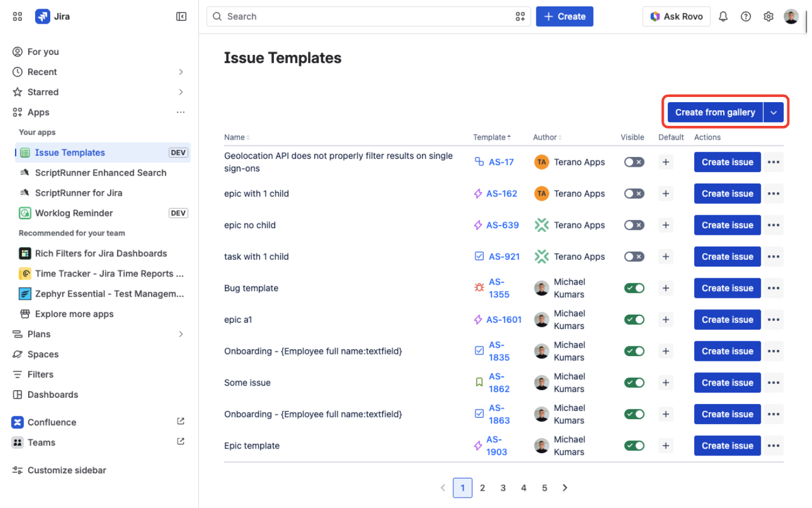Open Worklog Reminder app
This screenshot has width=812, height=508.
coord(103,213)
